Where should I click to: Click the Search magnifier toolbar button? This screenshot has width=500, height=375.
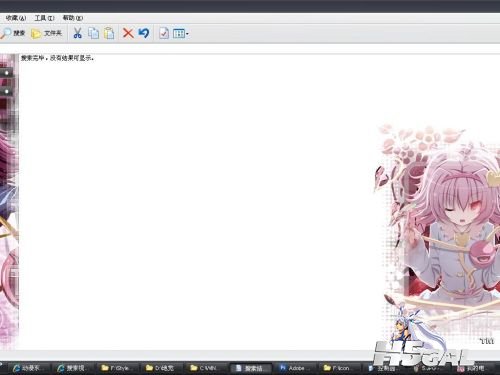(13, 33)
